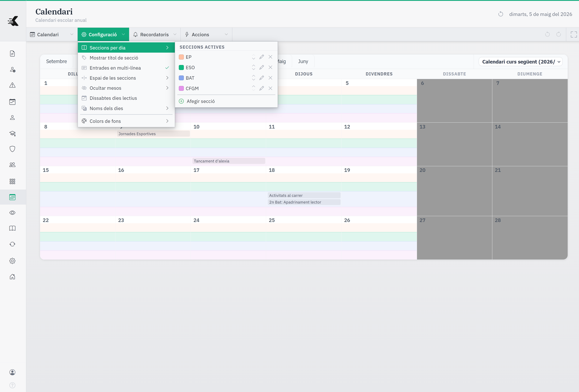Click the redo arrow in toolbar
This screenshot has height=392, width=579.
559,34
